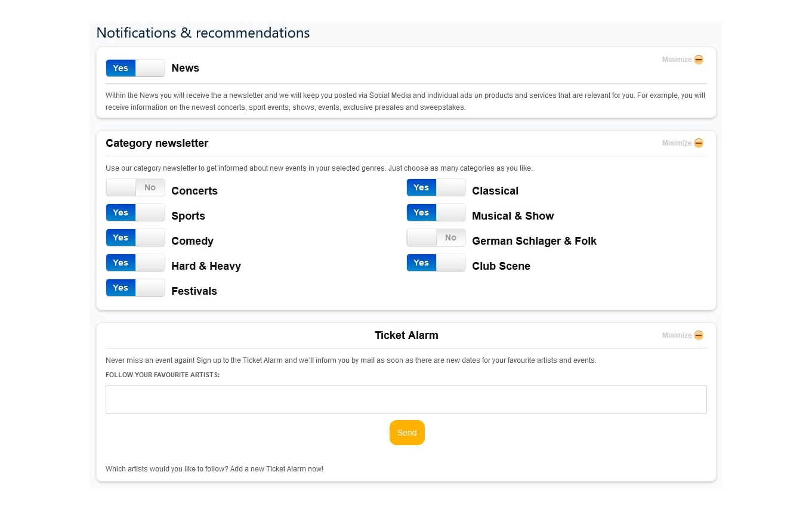Viewport: 812px width, 509px height.
Task: Click the Musical & Show label
Action: coord(512,216)
